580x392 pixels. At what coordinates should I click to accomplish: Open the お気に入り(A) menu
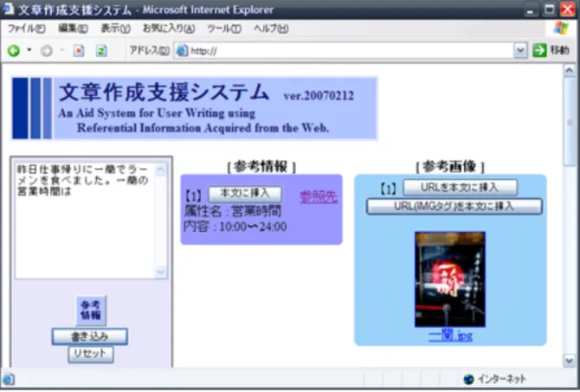click(x=169, y=29)
